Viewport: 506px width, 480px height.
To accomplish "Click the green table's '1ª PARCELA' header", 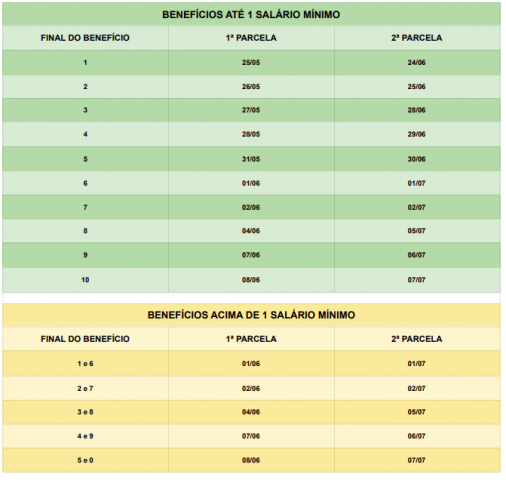I will pos(251,38).
